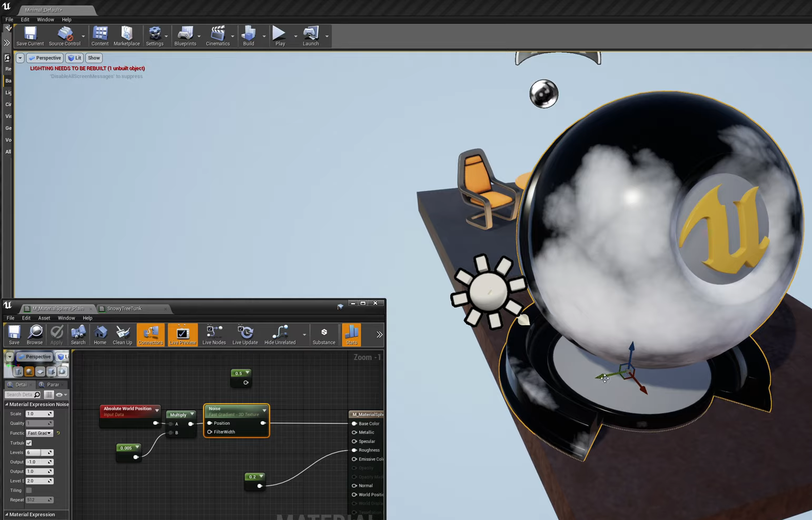
Task: Click details property matrix grid icon
Action: (48, 395)
